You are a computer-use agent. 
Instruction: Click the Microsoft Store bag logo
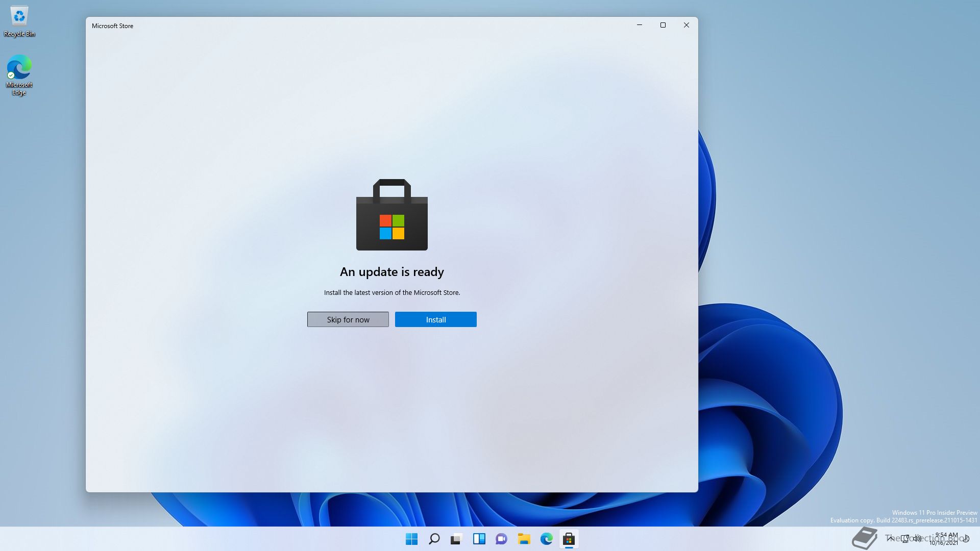point(391,215)
